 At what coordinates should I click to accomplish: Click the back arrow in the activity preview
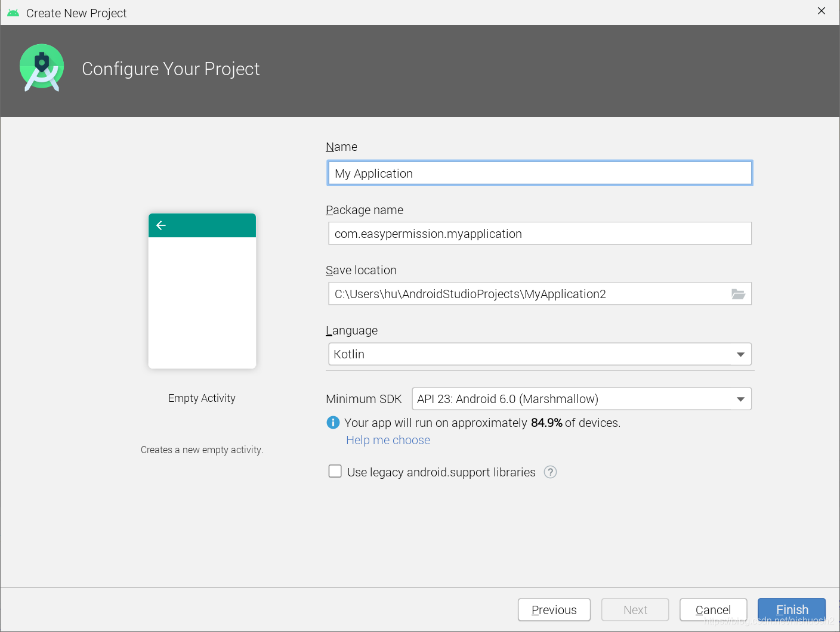tap(161, 225)
